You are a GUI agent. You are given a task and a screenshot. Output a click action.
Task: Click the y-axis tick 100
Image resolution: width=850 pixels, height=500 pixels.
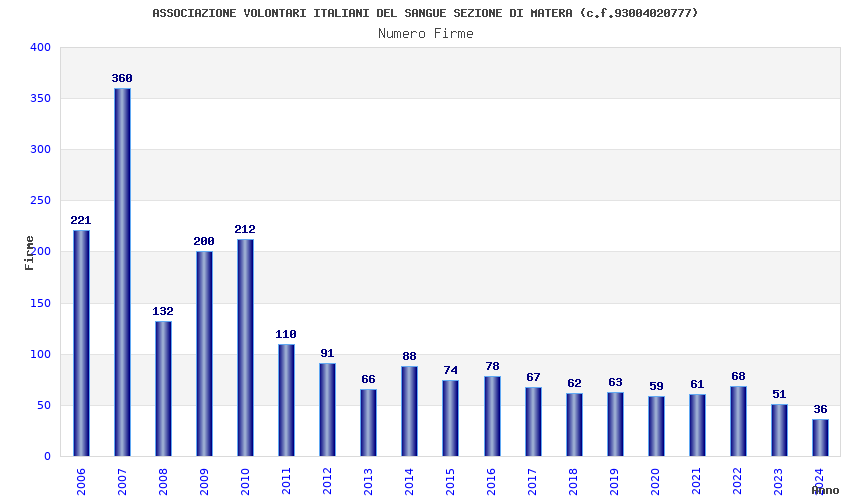point(40,354)
